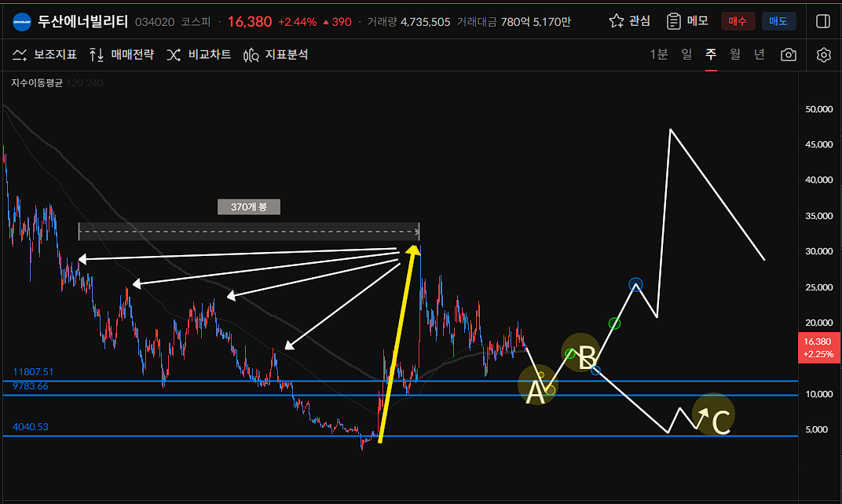
Task: Click the 20,000 price axis label
Action: (x=819, y=323)
